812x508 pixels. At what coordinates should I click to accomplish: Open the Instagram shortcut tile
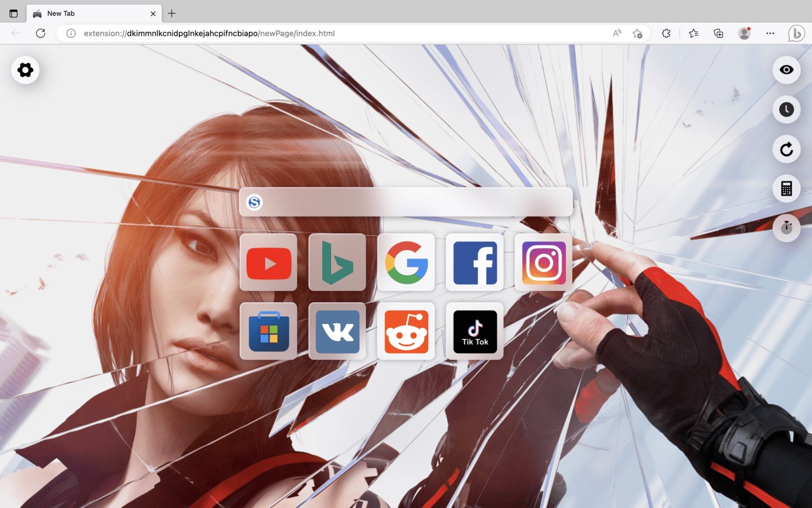point(544,262)
